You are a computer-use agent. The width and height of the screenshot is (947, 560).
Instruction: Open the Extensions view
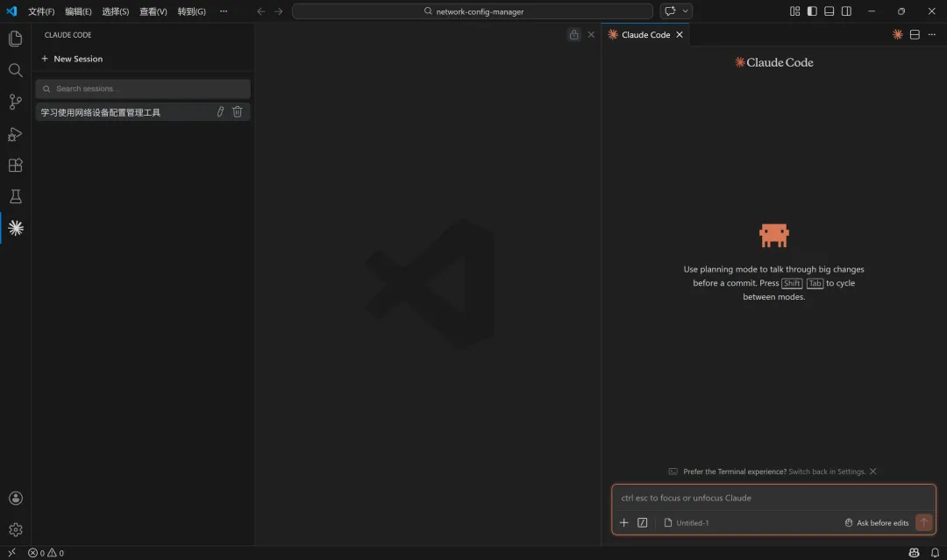pyautogui.click(x=16, y=165)
